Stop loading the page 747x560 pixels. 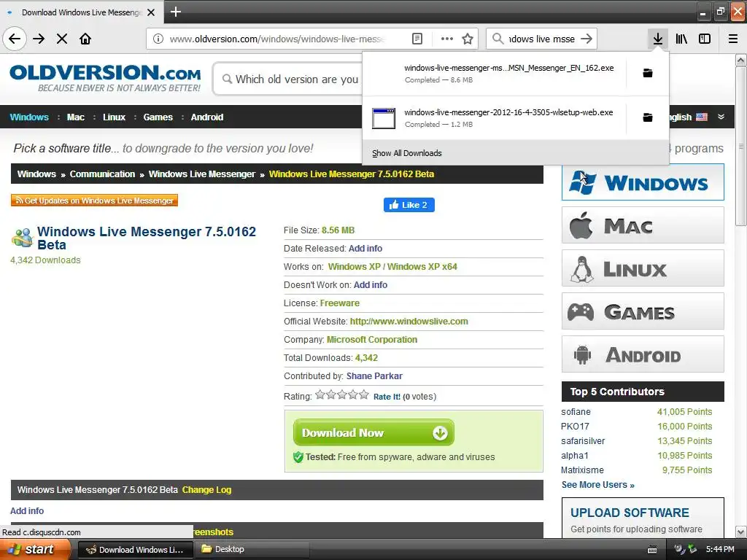click(x=62, y=39)
